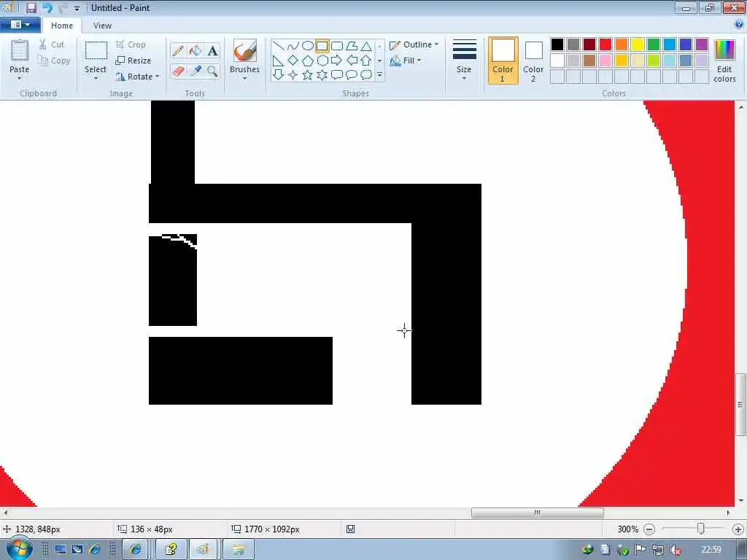747x560 pixels.
Task: Select the Magnifier tool
Action: point(212,71)
